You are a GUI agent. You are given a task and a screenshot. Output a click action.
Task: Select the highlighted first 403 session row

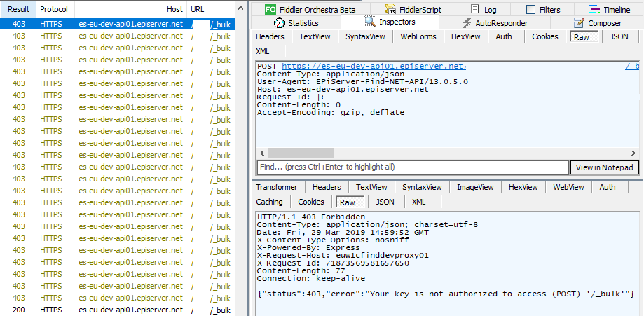coord(118,25)
